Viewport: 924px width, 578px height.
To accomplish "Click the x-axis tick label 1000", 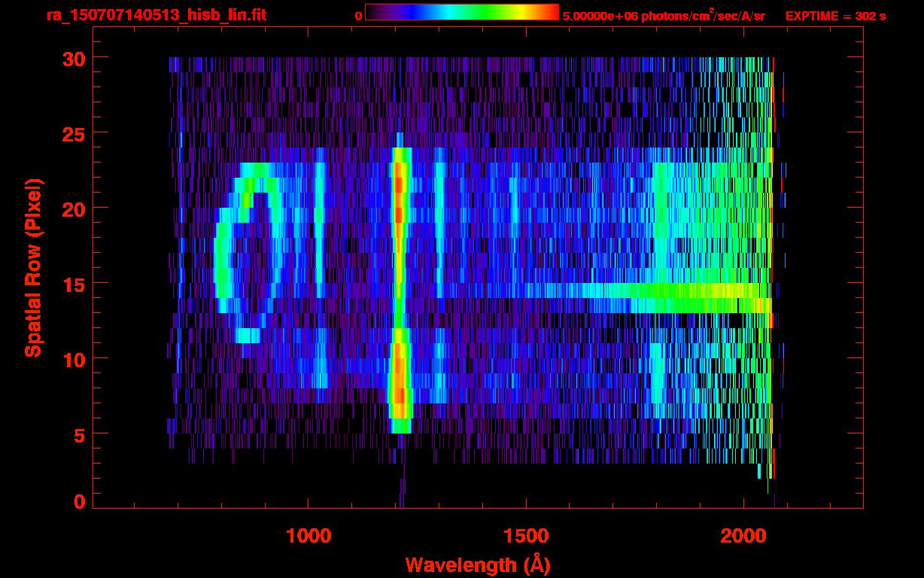I will tap(309, 536).
